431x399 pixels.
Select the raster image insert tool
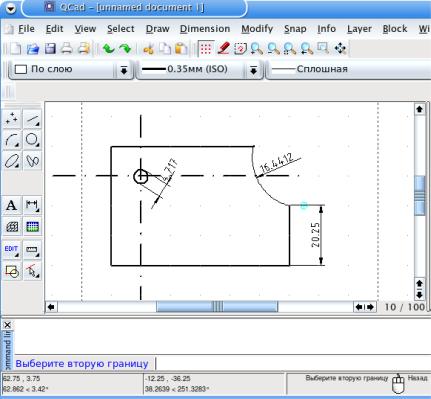click(32, 227)
